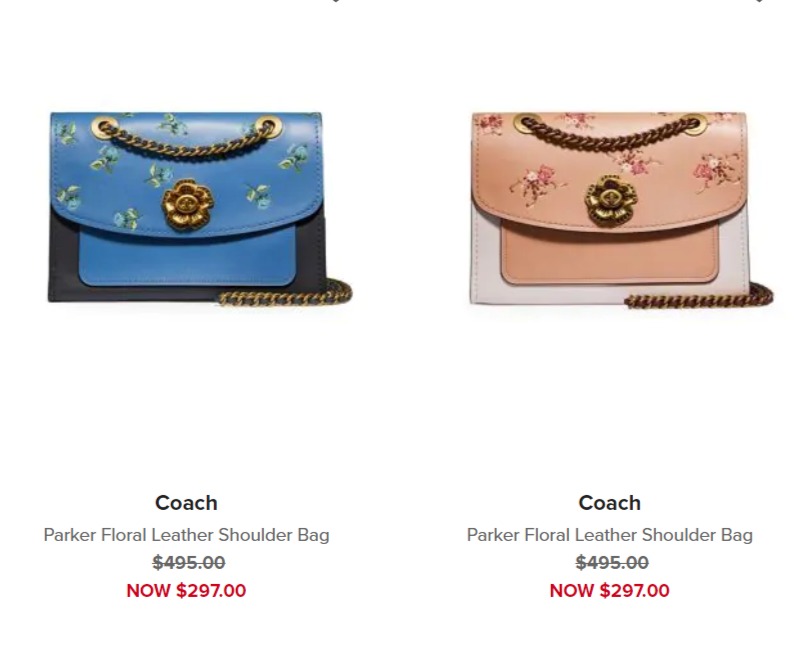The height and width of the screenshot is (647, 796).
Task: Click NOW $297.00 sale price under blue bag
Action: (x=186, y=590)
